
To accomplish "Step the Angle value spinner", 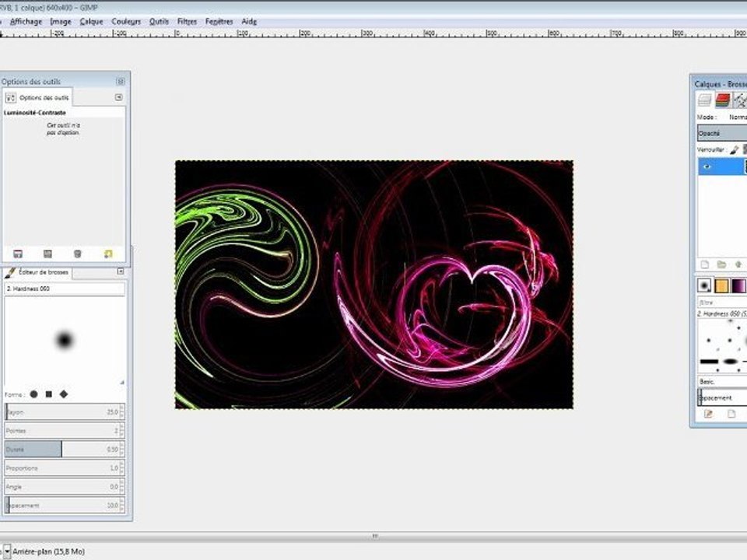I will point(122,487).
